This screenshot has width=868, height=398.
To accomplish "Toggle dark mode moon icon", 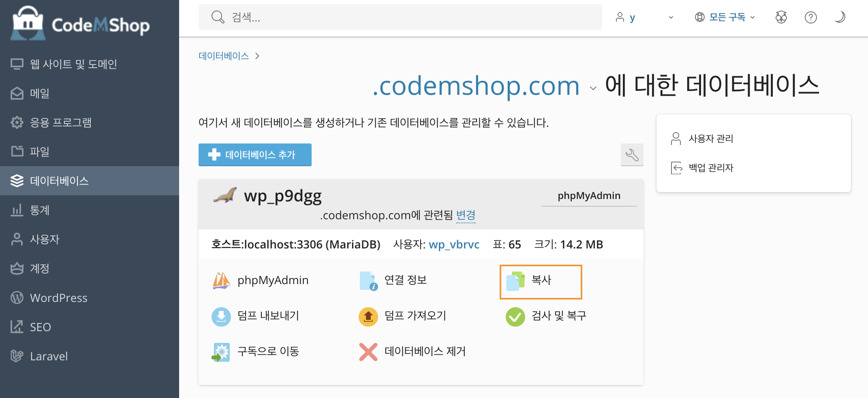I will point(840,17).
